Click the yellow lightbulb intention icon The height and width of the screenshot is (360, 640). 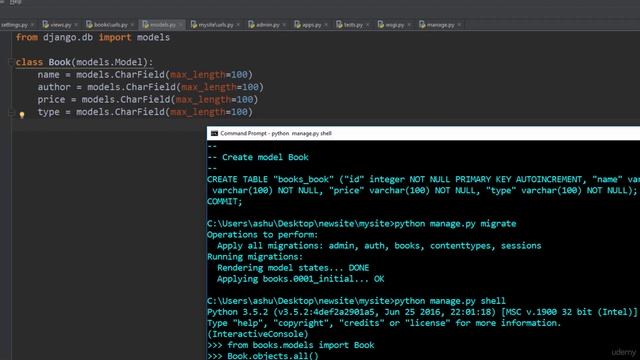tap(22, 115)
